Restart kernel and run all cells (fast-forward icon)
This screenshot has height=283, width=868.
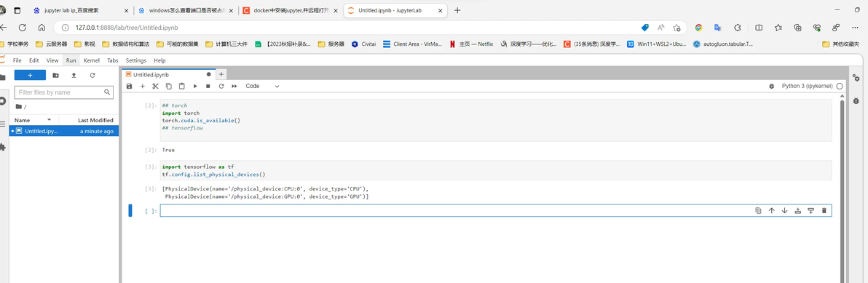[234, 87]
